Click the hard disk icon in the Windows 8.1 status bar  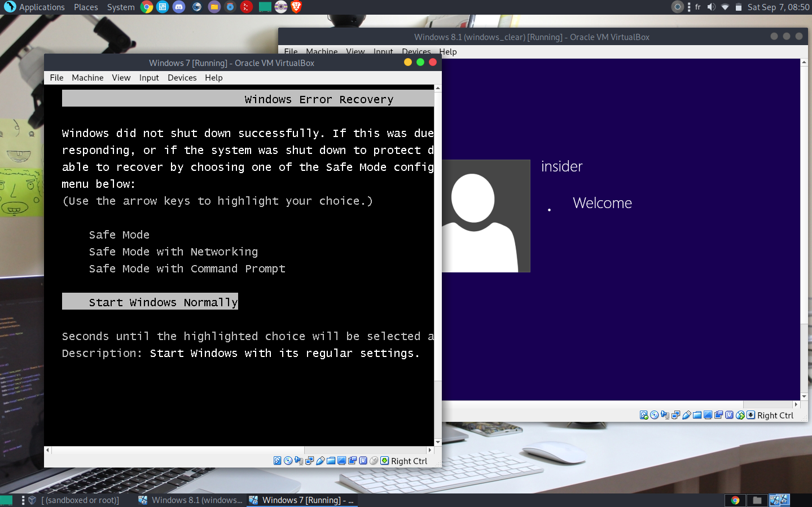click(x=644, y=415)
